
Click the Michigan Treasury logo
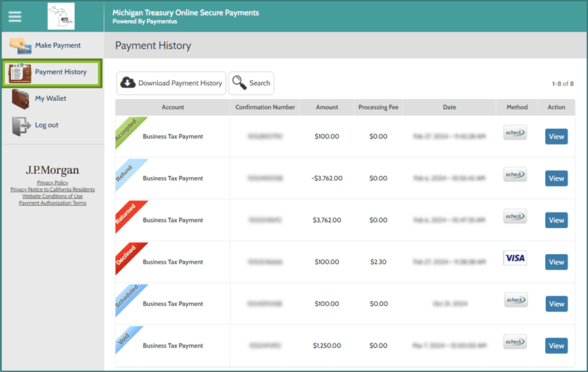pos(61,16)
